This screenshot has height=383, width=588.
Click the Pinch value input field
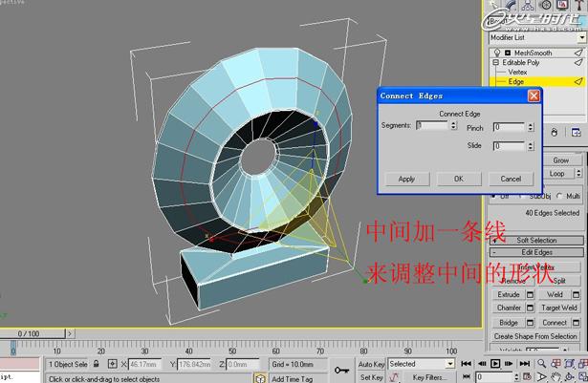[x=507, y=126]
